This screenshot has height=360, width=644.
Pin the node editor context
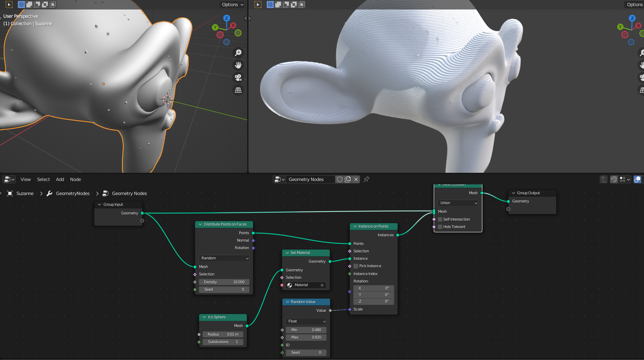(x=366, y=179)
